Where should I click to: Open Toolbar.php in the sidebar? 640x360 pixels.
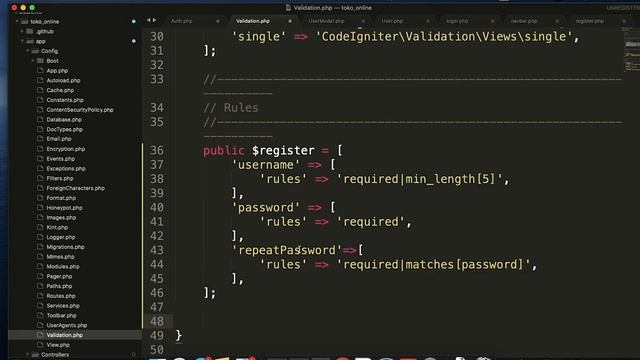pyautogui.click(x=61, y=316)
